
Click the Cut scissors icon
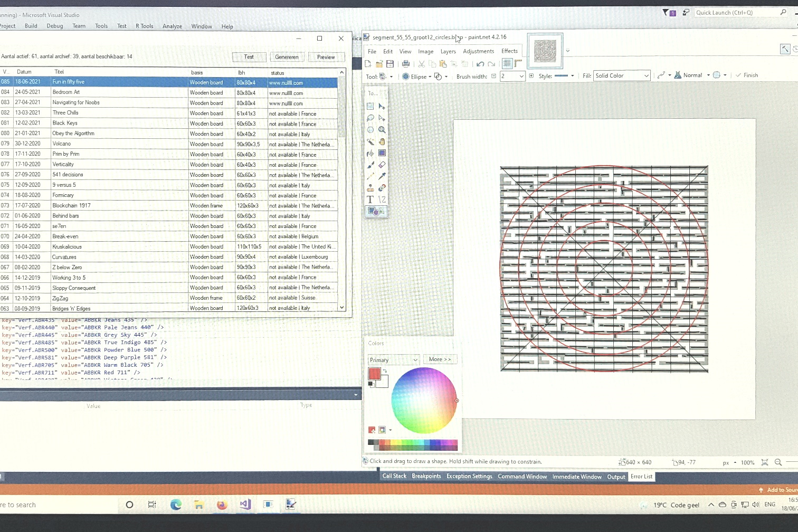pos(422,64)
